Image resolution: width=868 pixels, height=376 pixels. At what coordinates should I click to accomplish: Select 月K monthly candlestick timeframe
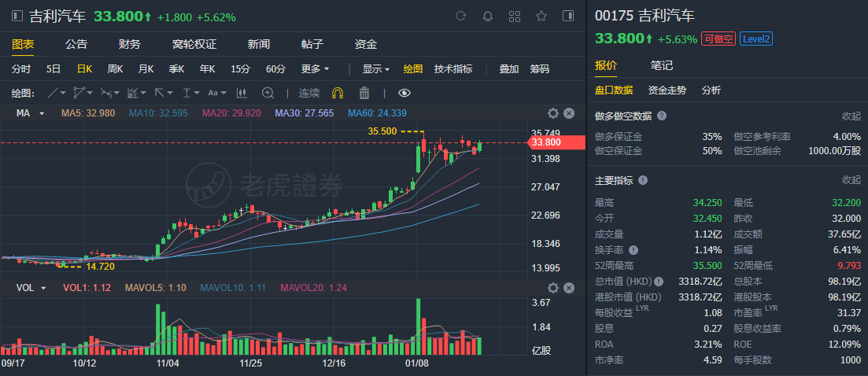(146, 69)
